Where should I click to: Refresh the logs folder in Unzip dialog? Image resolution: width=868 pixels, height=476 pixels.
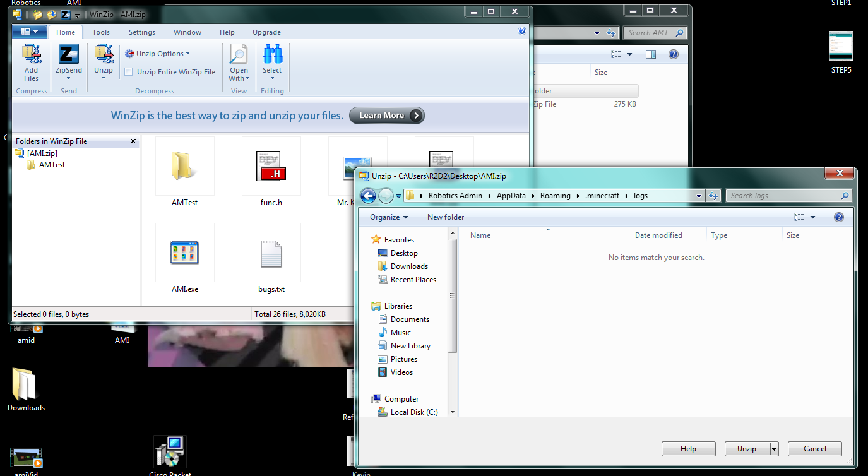pos(713,196)
